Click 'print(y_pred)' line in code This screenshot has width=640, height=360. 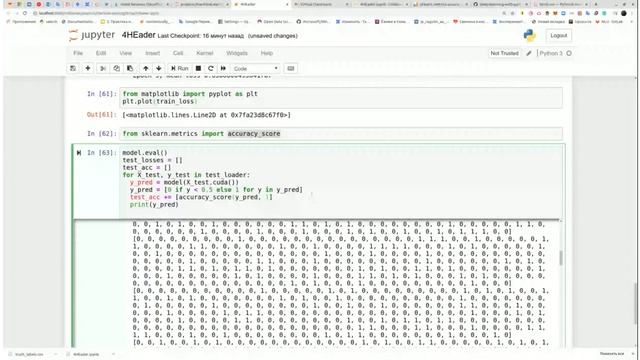point(154,204)
